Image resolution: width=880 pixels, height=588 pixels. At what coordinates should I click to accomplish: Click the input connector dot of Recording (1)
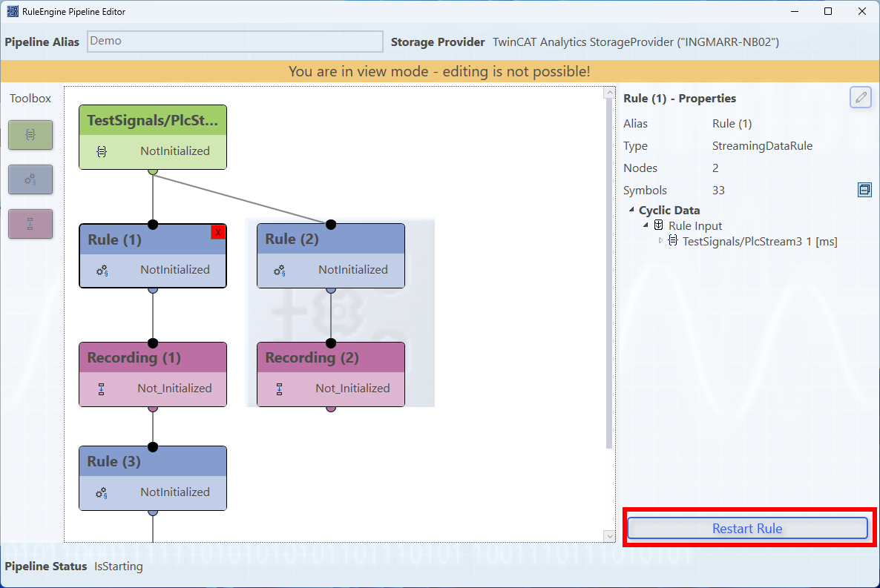153,343
